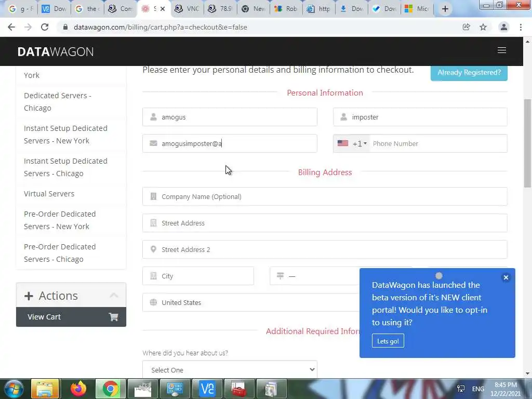This screenshot has height=399, width=532.
Task: Open the red toolbox taskbar icon
Action: pyautogui.click(x=239, y=389)
